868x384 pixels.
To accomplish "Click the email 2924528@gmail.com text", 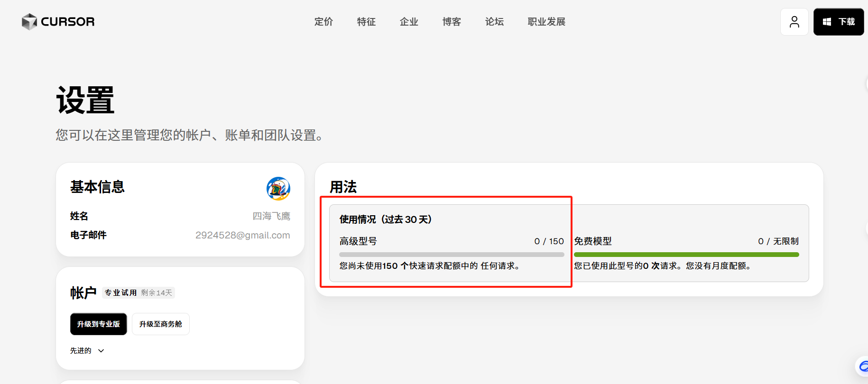I will point(243,235).
